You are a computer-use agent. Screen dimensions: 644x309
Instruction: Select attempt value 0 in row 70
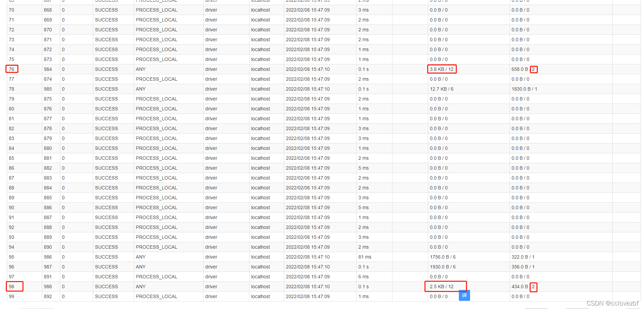pyautogui.click(x=63, y=10)
